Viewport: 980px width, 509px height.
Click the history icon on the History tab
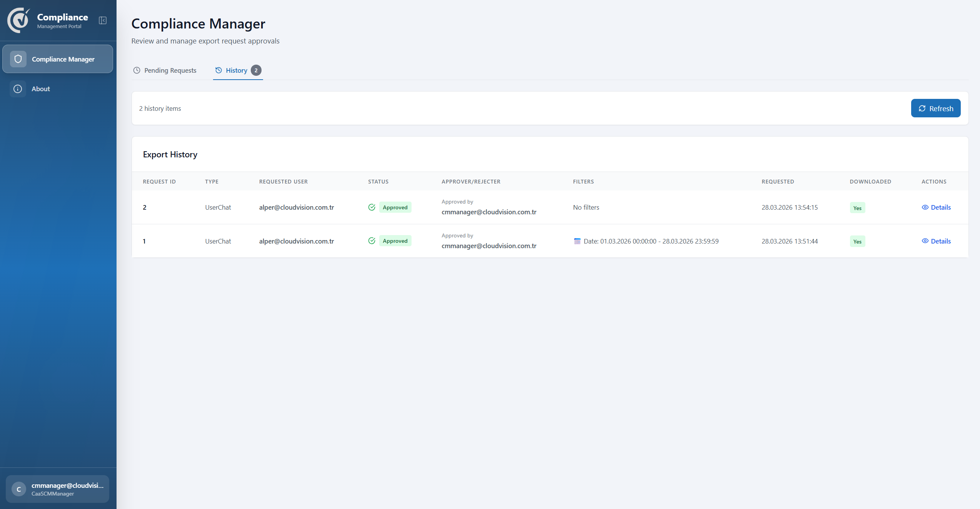(x=218, y=70)
